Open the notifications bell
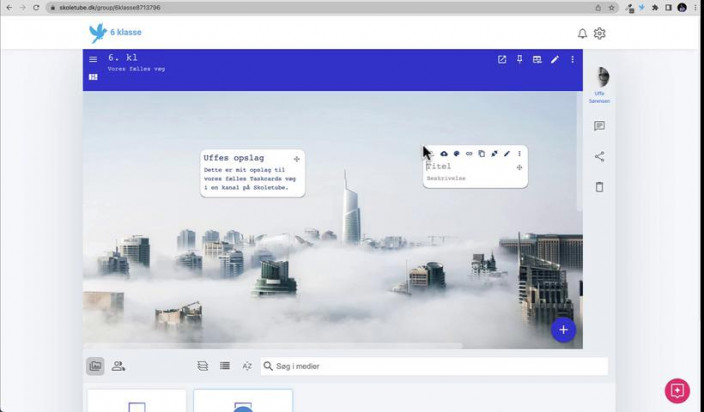The width and height of the screenshot is (704, 412). point(582,33)
